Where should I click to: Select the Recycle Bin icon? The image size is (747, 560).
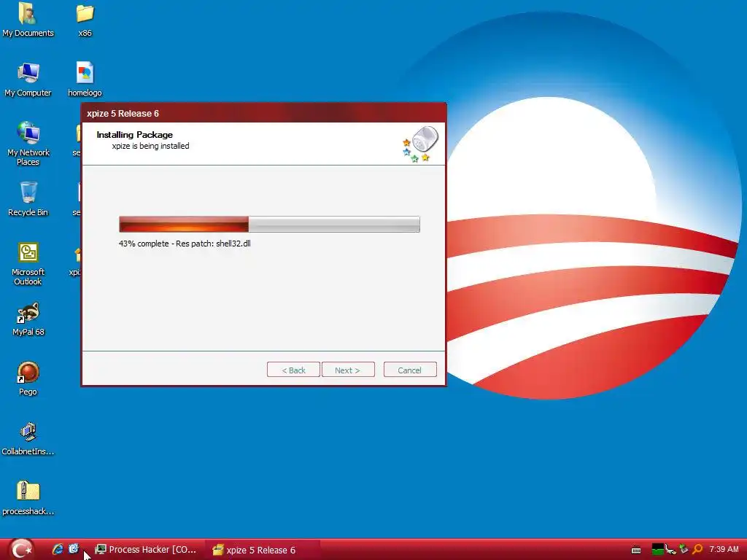click(28, 199)
